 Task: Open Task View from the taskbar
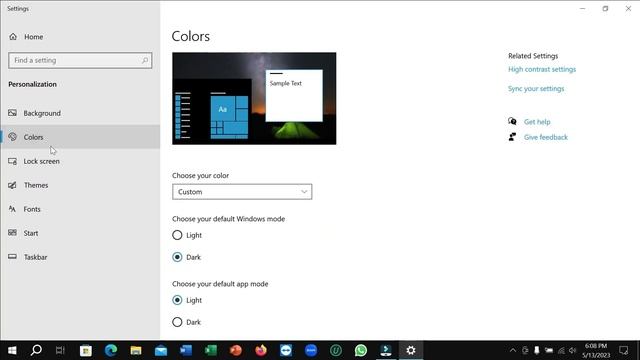point(60,350)
